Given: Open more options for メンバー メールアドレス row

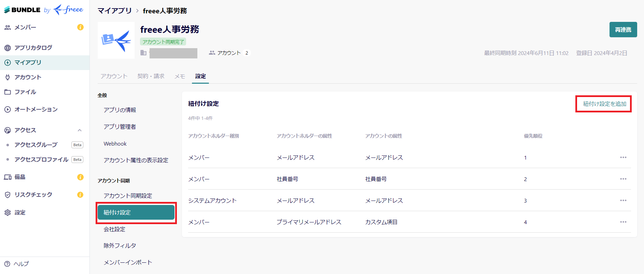Looking at the screenshot, I should coord(623,157).
